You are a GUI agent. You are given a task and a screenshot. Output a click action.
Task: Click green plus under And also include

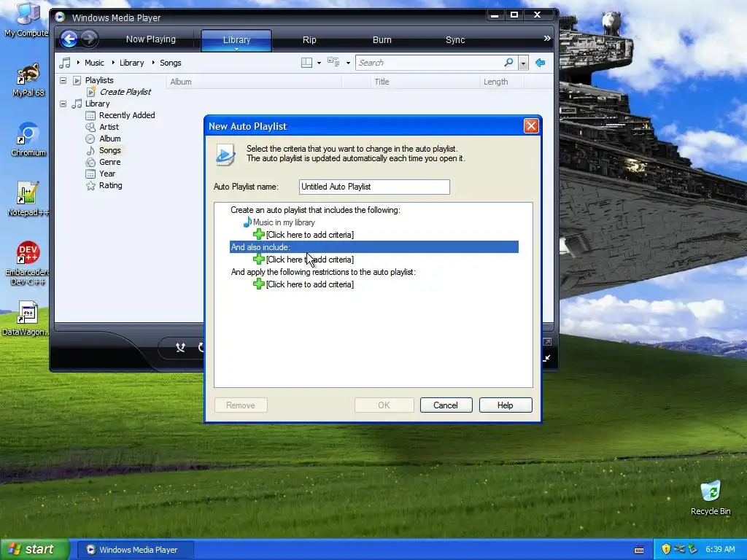click(x=259, y=259)
